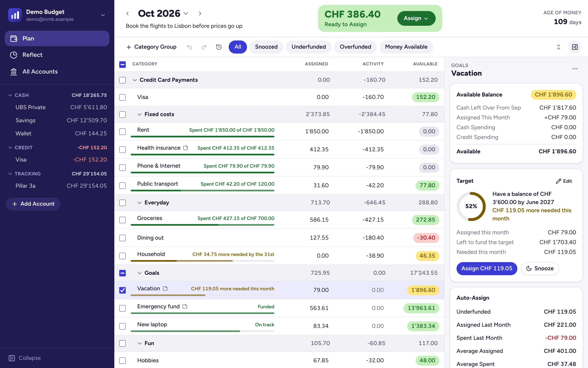The image size is (588, 368).
Task: Open the note icon beside Vacation
Action: tap(165, 288)
